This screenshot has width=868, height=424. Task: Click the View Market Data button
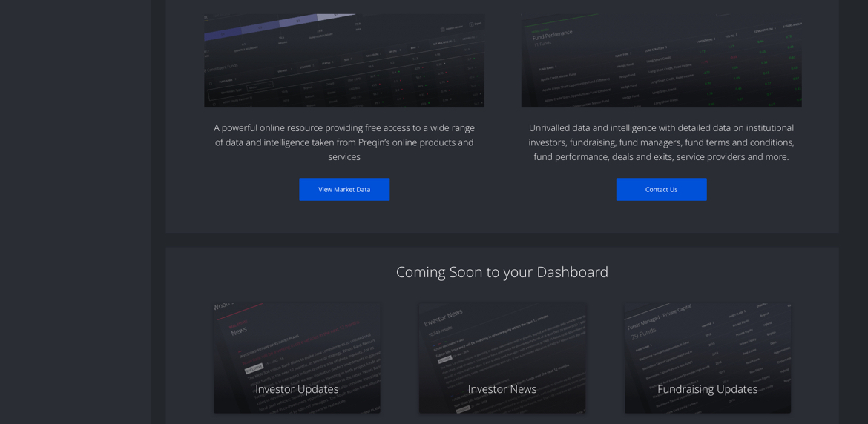[344, 189]
